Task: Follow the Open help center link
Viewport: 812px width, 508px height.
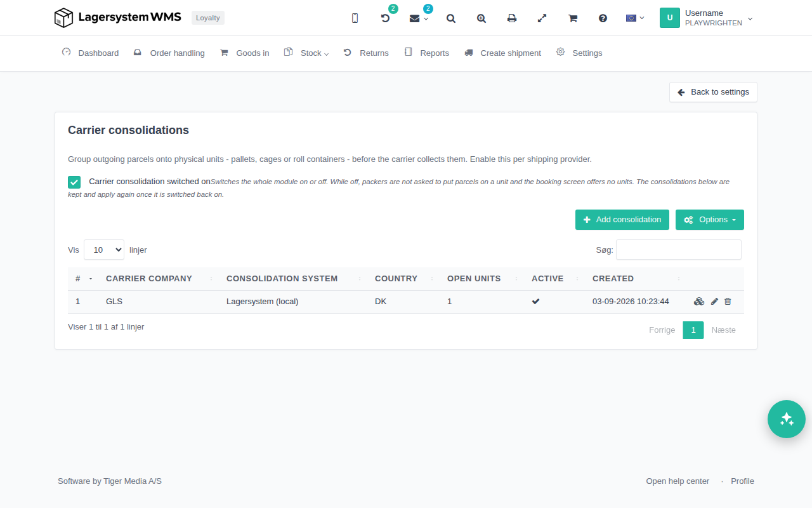Action: pos(678,481)
